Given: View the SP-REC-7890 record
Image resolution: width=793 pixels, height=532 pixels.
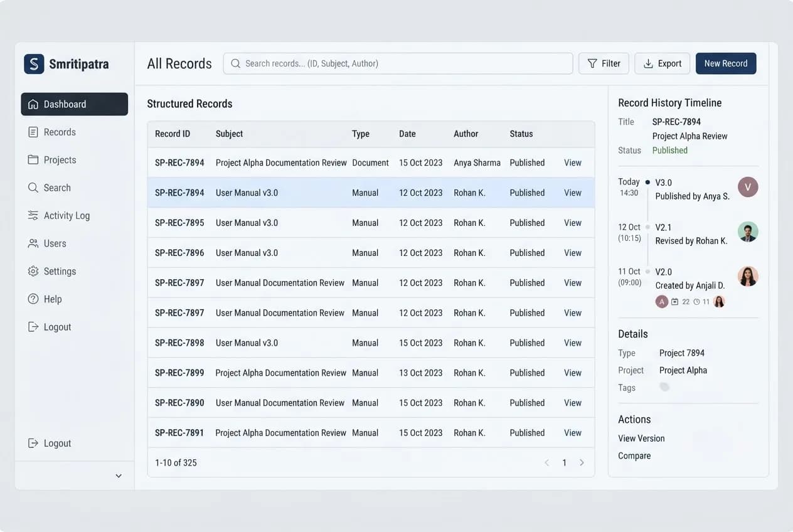Looking at the screenshot, I should point(573,403).
